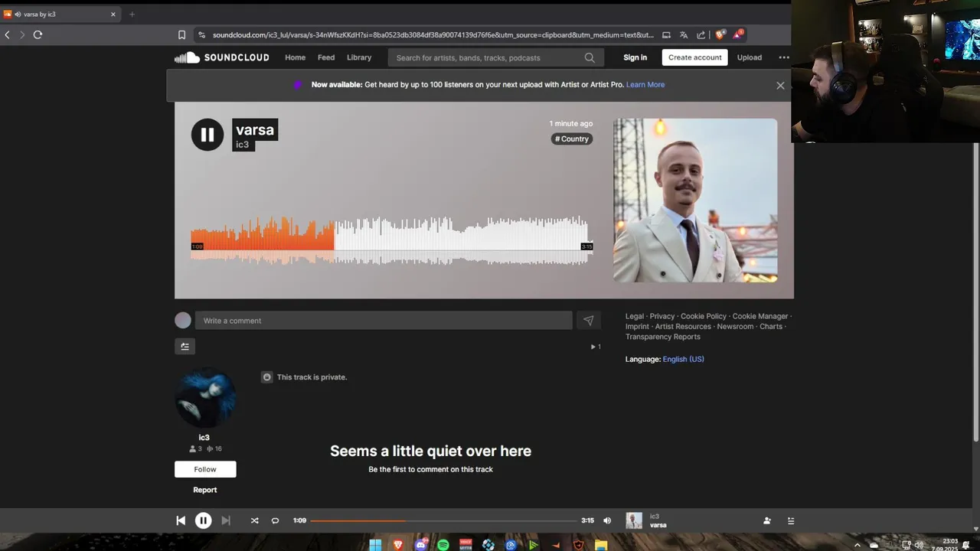
Task: Focus the Write a comment field
Action: point(384,321)
